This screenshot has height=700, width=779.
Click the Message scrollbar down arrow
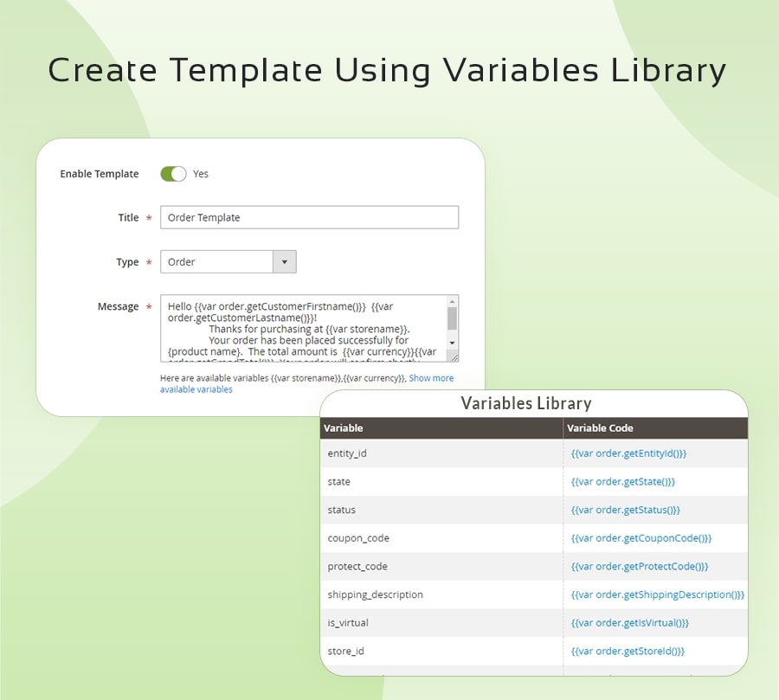[452, 344]
